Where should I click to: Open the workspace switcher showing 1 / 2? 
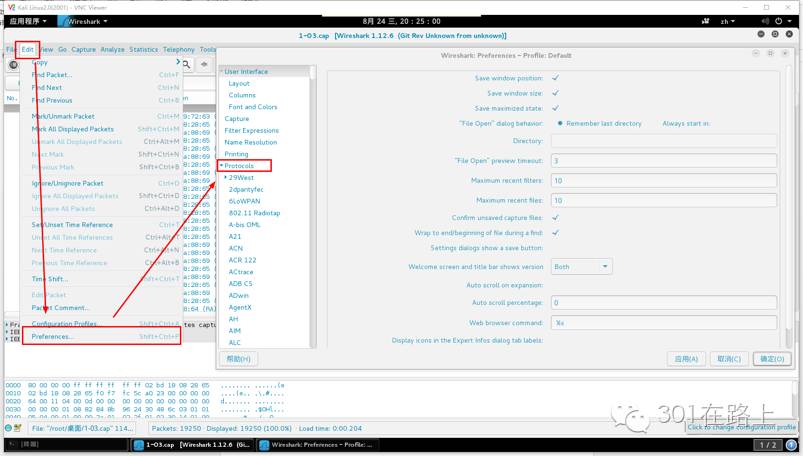pyautogui.click(x=767, y=445)
